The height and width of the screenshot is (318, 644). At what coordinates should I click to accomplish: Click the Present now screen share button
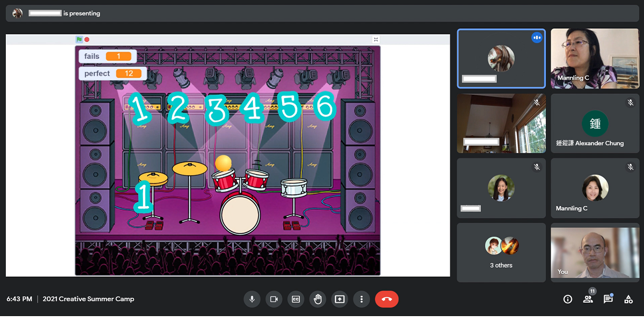click(x=340, y=299)
